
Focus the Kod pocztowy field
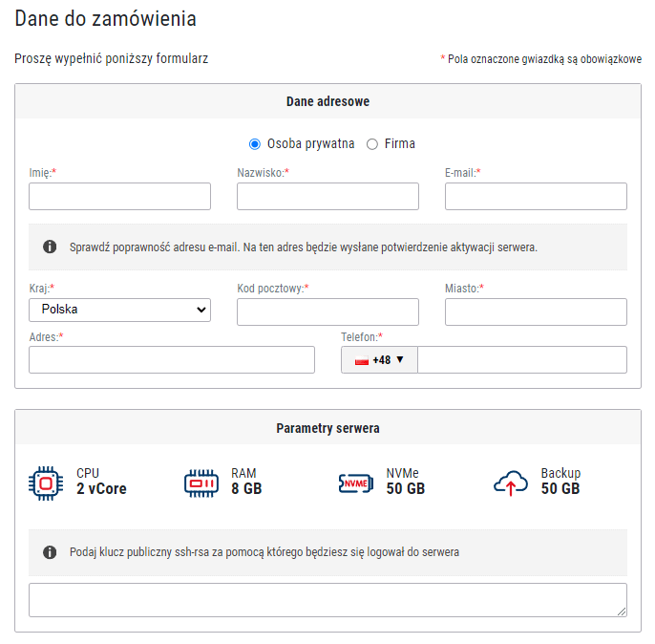point(327,311)
